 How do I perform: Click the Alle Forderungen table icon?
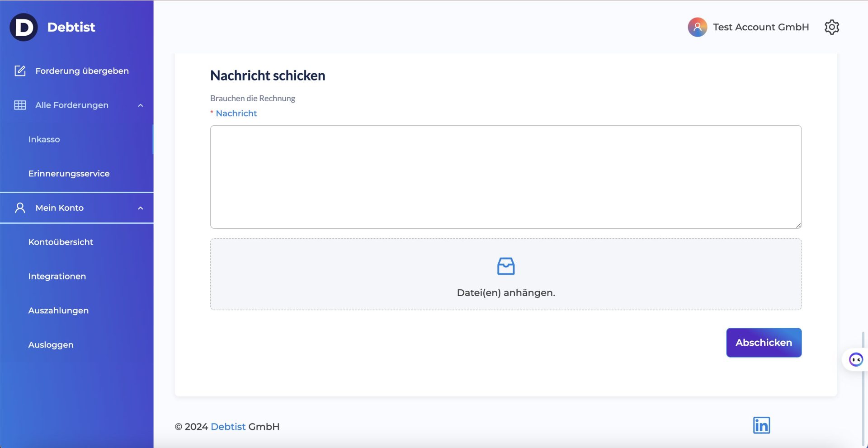(x=20, y=105)
